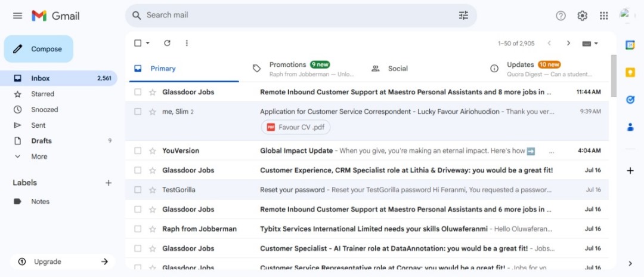Open the DataAnnotation AI Trainer email
This screenshot has height=277, width=644.
click(367, 248)
